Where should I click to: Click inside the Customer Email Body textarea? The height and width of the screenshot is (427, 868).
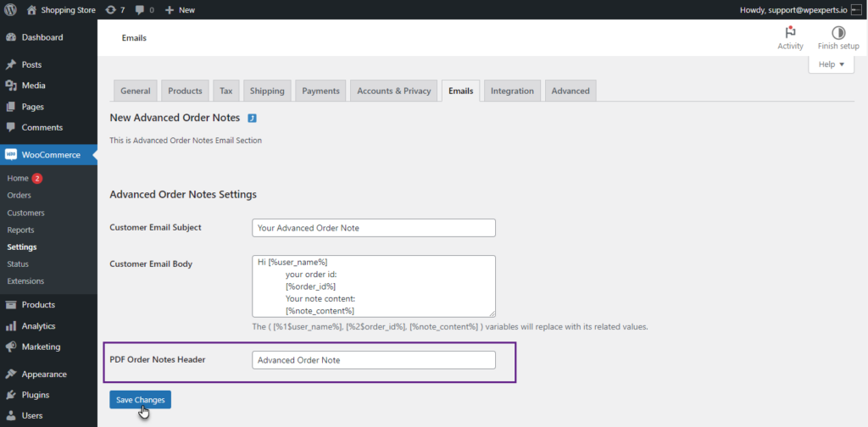coord(374,286)
